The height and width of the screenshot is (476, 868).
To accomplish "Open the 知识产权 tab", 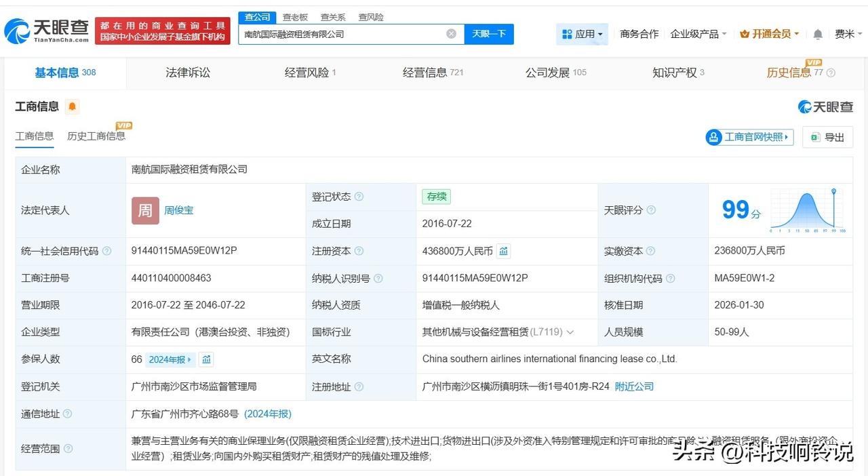I will 678,73.
